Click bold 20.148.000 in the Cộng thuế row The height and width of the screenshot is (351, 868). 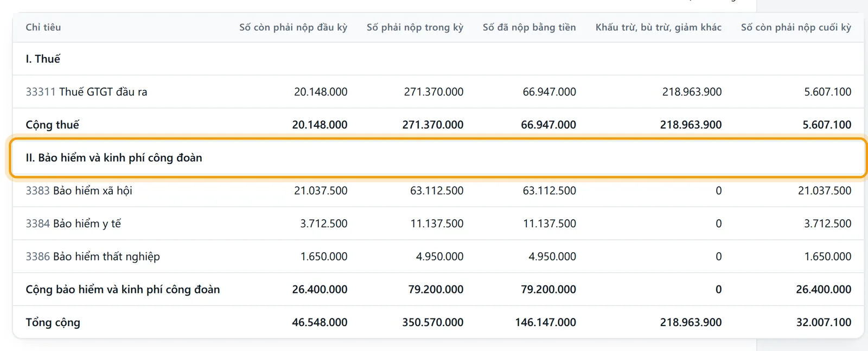pos(320,125)
